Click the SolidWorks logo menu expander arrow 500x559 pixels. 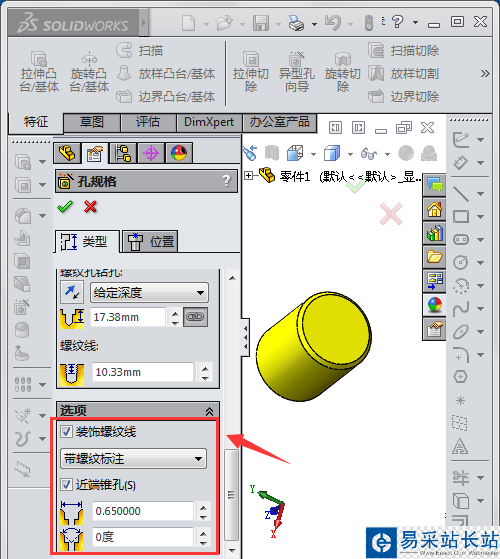click(144, 22)
